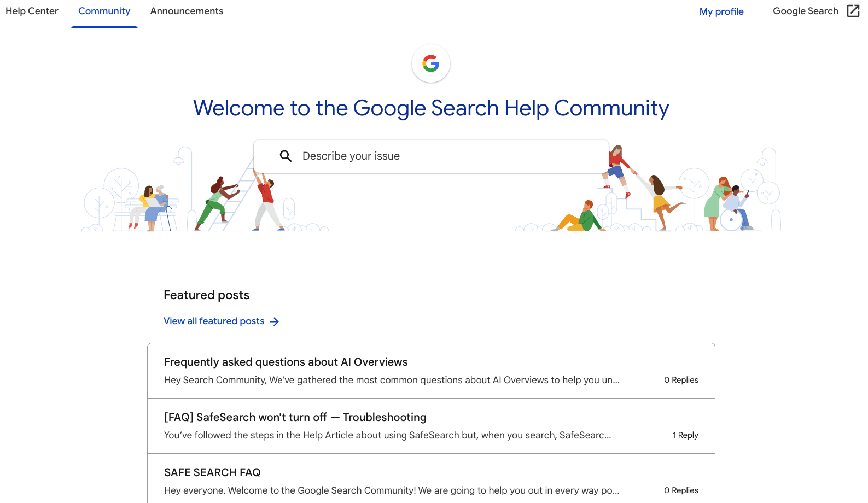Switch to the Announcements tab

coord(187,11)
